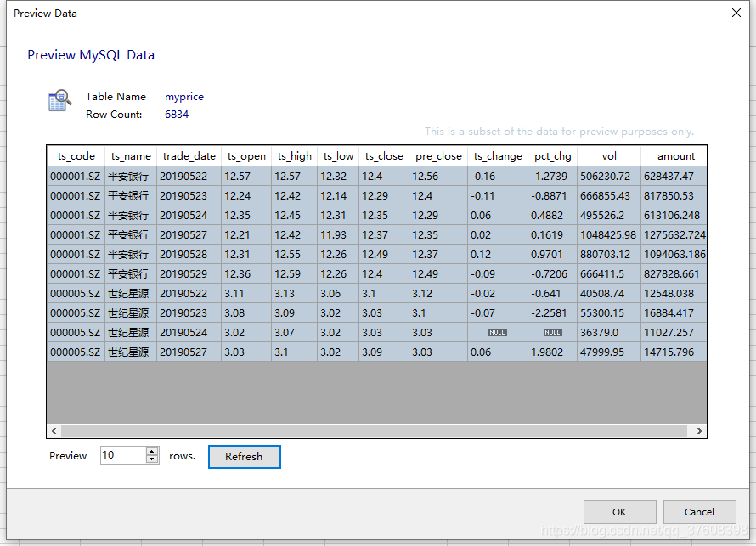This screenshot has width=756, height=546.
Task: Click the table preview magnifier icon
Action: [x=59, y=100]
